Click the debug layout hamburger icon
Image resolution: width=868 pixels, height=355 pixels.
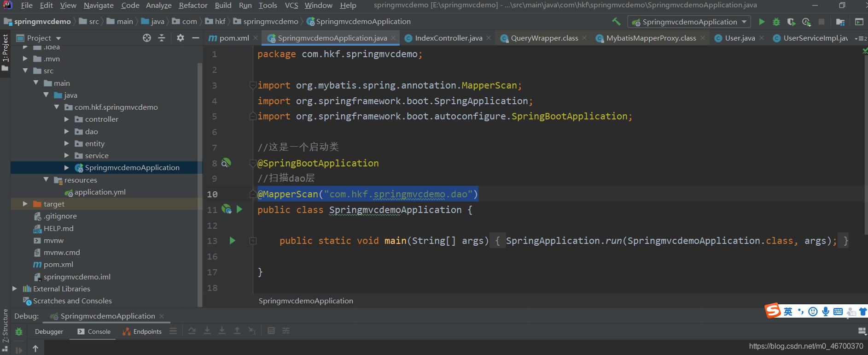click(173, 331)
